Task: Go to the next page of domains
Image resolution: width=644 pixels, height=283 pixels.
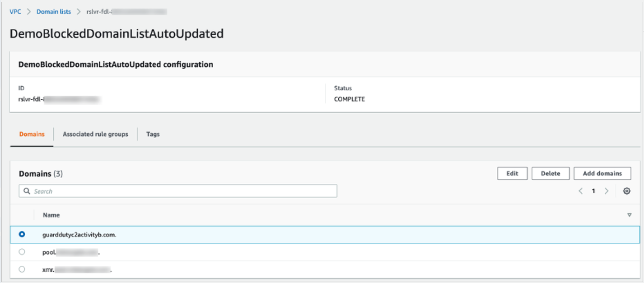Action: (607, 191)
